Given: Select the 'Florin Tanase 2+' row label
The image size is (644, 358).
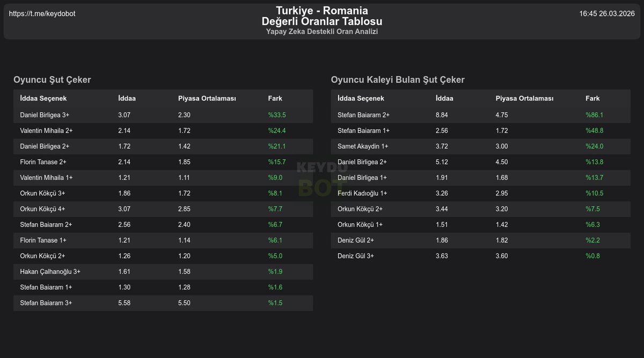Looking at the screenshot, I should click(43, 162).
